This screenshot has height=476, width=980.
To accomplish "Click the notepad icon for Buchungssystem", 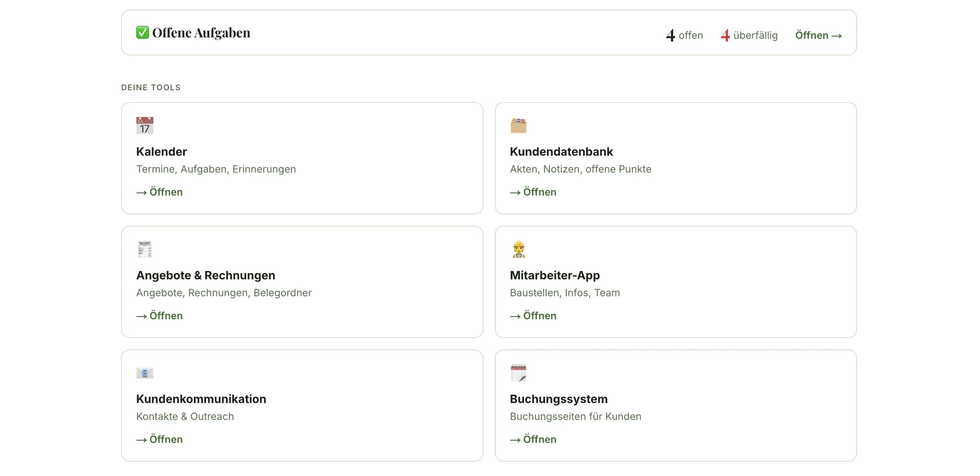I will click(518, 373).
